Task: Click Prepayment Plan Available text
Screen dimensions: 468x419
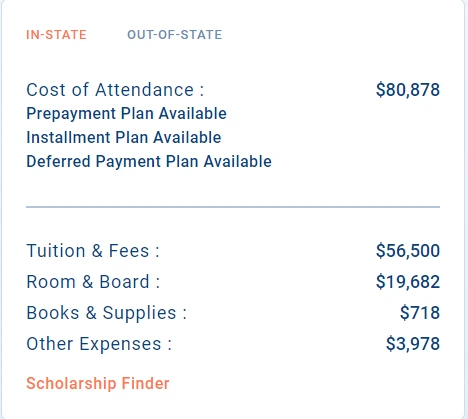Action: tap(126, 114)
